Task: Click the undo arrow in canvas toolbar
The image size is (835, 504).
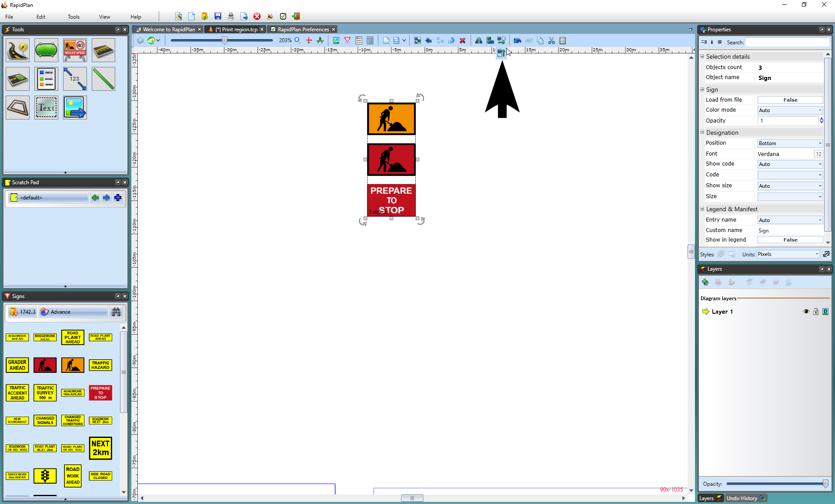Action: tap(518, 40)
